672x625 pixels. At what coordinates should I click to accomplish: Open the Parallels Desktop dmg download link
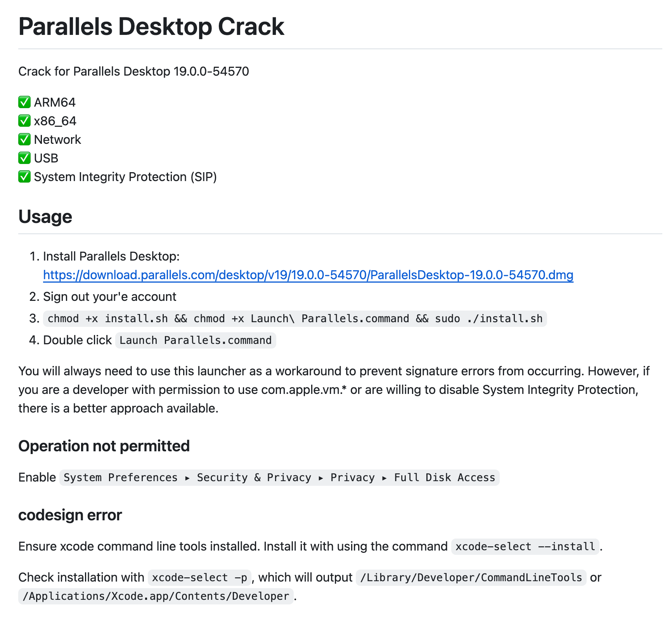(x=308, y=275)
